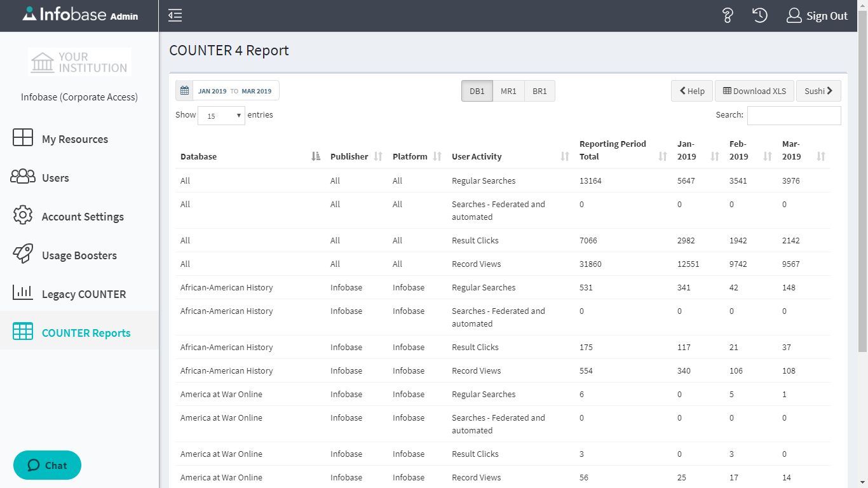Screen dimensions: 868x488
Task: Open Usage Boosters menu item
Action: [x=79, y=255]
